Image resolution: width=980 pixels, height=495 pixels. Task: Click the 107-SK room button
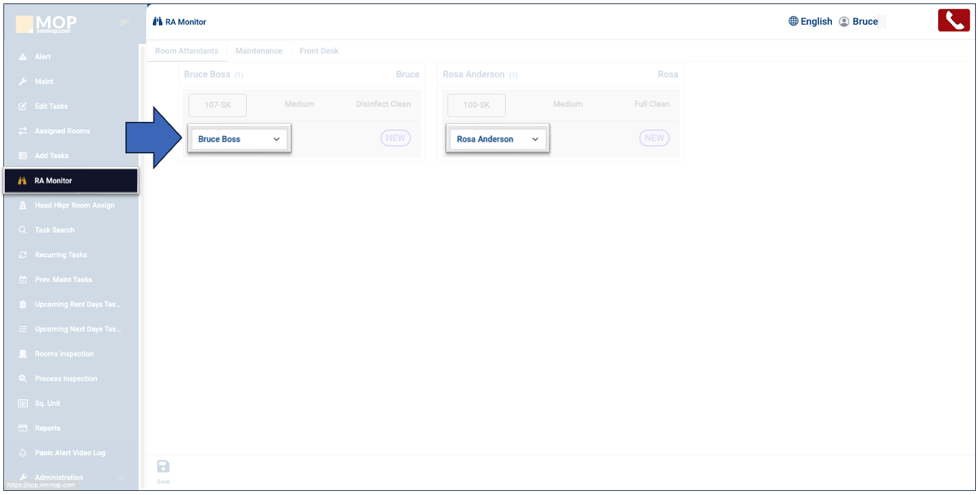[x=217, y=105]
